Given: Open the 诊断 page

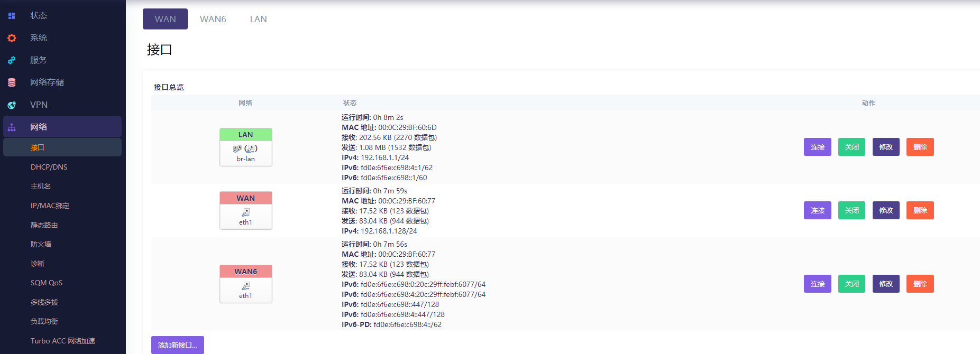Looking at the screenshot, I should [37, 264].
